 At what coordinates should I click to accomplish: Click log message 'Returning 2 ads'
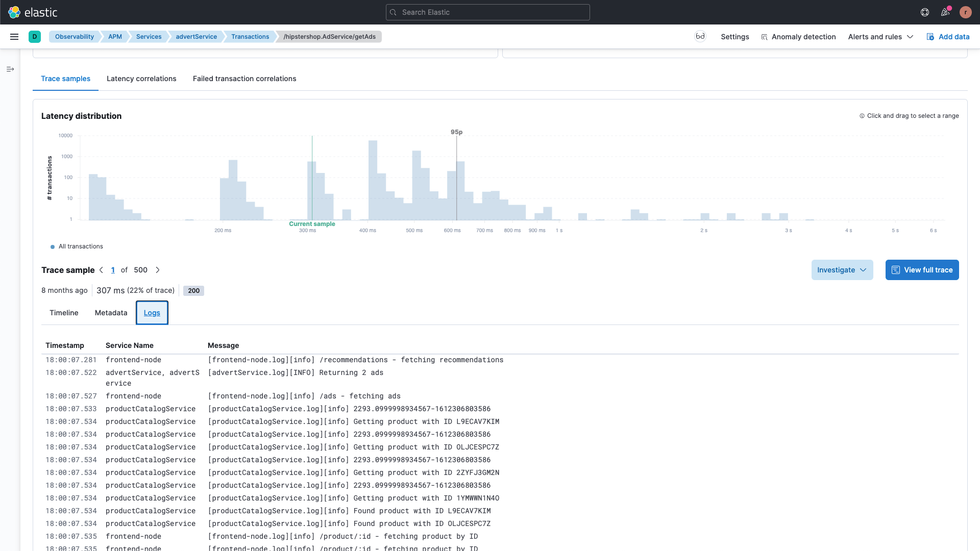pos(296,372)
